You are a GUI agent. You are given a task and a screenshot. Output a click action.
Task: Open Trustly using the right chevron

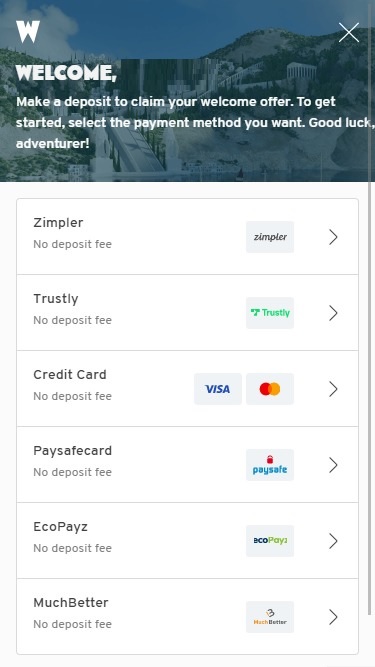pos(333,313)
